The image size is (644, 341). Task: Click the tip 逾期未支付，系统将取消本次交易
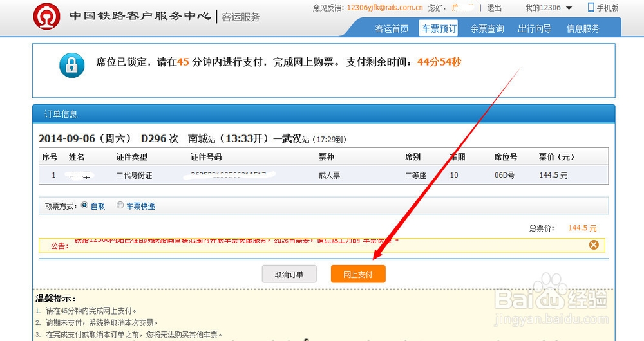(x=102, y=323)
